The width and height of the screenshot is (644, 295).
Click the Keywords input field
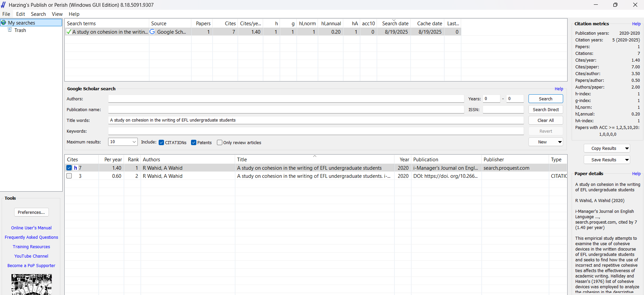[316, 131]
